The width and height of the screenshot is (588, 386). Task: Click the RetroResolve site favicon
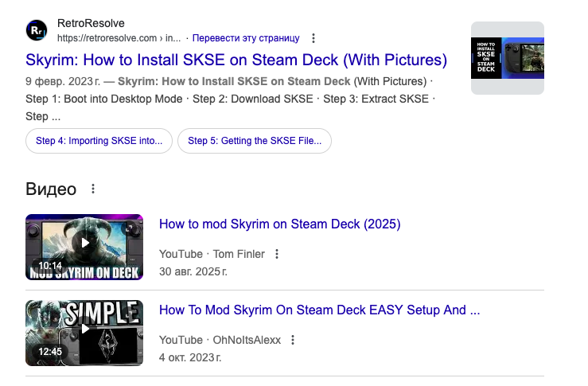(x=37, y=30)
